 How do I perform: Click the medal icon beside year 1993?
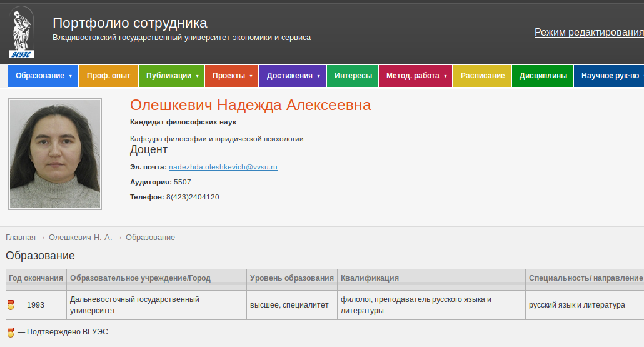(10, 305)
